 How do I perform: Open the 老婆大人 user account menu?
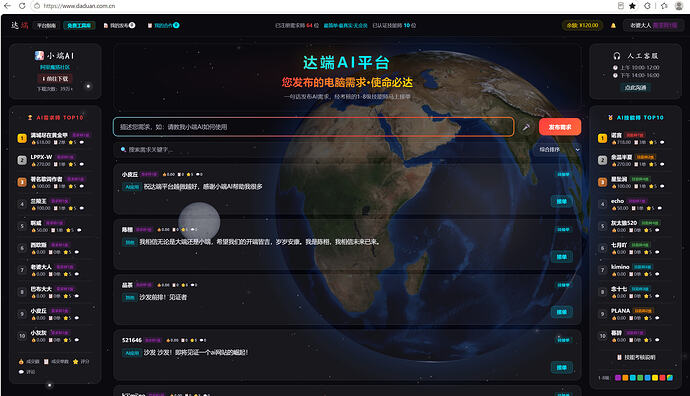point(653,26)
